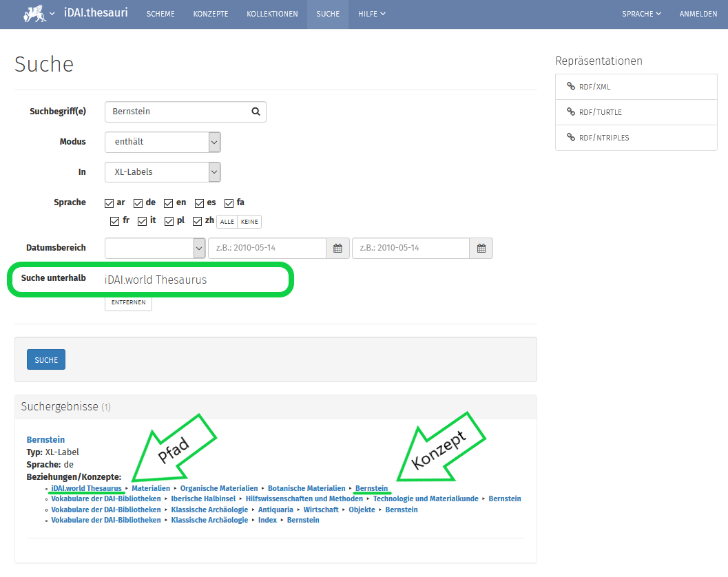Screen dimensions: 728x577
Task: Toggle the 'zh' language checkbox
Action: [197, 222]
